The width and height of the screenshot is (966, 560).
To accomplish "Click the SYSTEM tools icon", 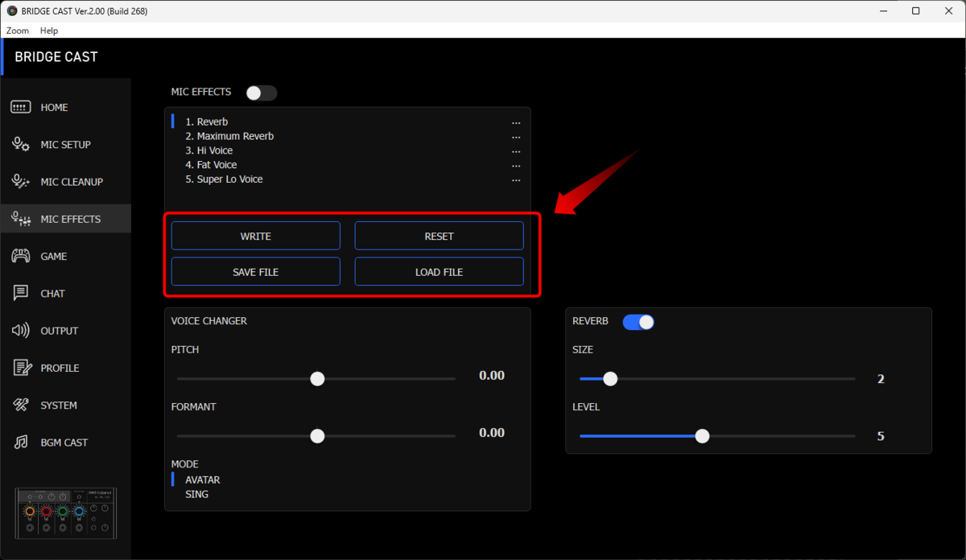I will pyautogui.click(x=21, y=406).
